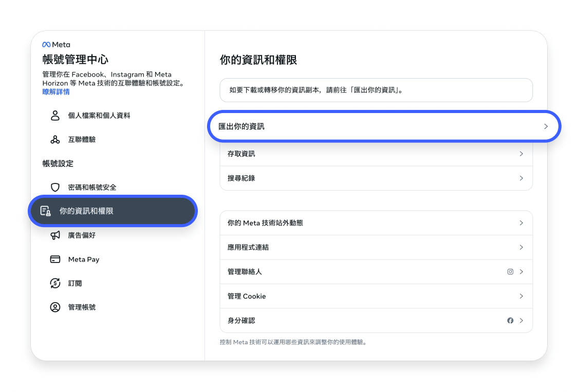The image size is (578, 392).
Task: Click the people icon next to 互聯體驗
Action: pyautogui.click(x=55, y=139)
